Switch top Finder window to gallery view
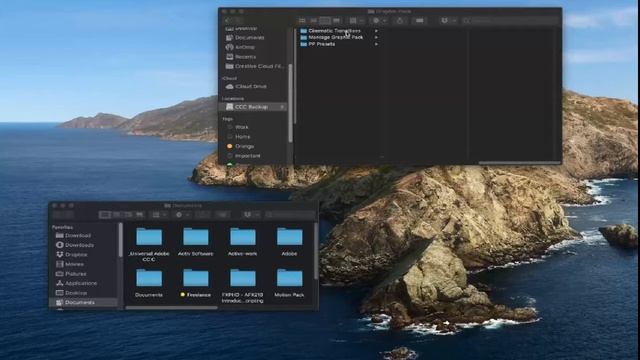 pos(336,20)
